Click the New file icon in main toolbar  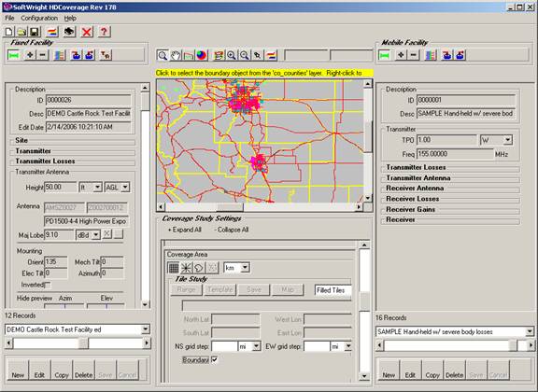(9, 32)
